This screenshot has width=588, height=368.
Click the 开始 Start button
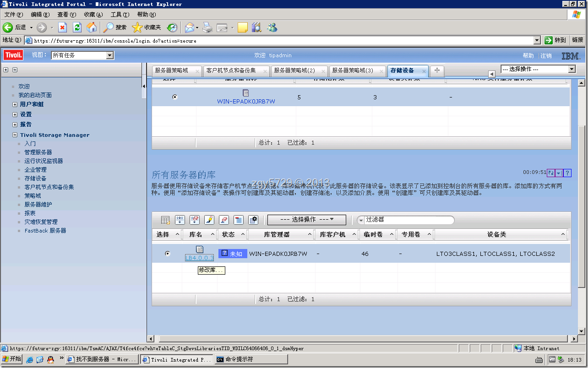point(11,359)
